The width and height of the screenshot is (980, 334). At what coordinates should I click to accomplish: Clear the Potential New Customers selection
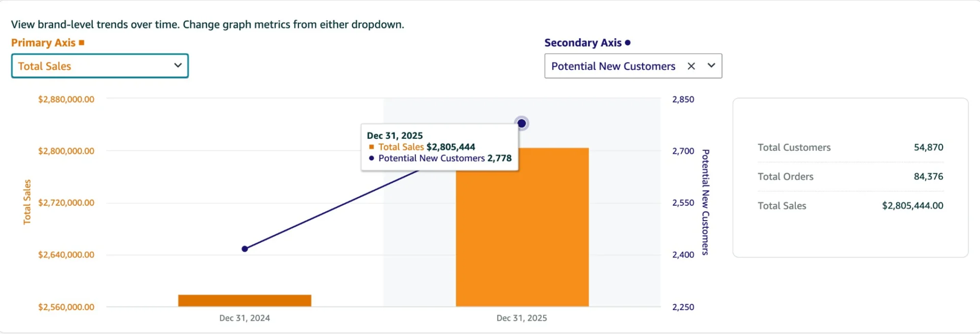pyautogui.click(x=691, y=66)
